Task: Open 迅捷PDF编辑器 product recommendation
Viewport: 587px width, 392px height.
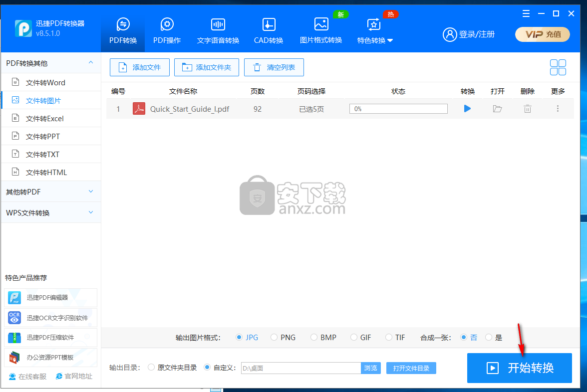Action: coord(51,298)
